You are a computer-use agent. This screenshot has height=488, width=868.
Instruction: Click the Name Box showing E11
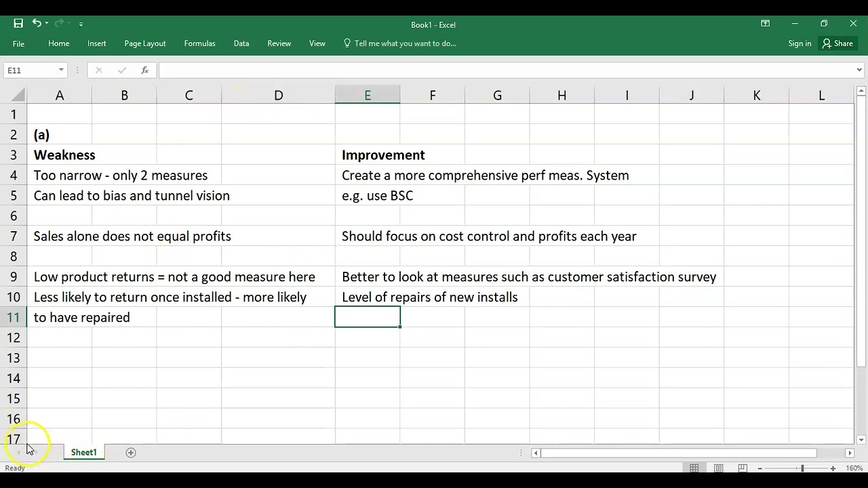click(31, 70)
